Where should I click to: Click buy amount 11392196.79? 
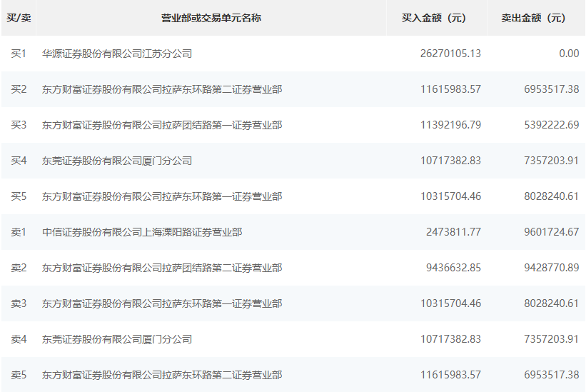click(450, 125)
